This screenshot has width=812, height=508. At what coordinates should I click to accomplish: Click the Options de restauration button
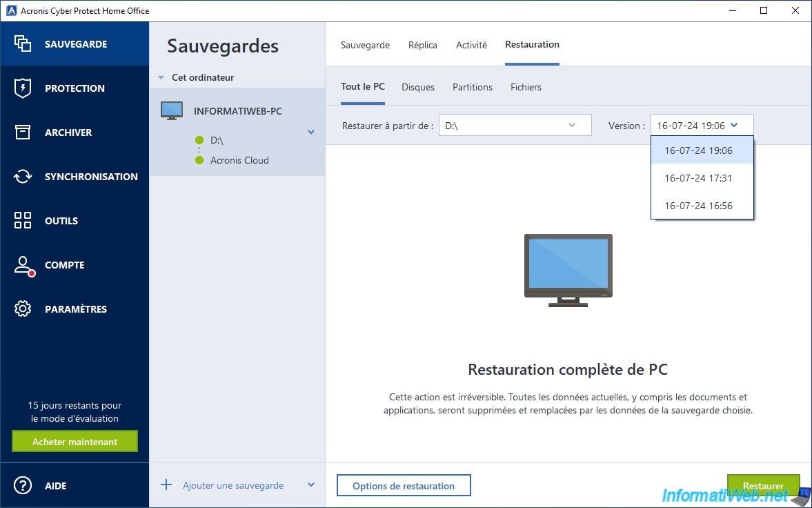click(404, 486)
